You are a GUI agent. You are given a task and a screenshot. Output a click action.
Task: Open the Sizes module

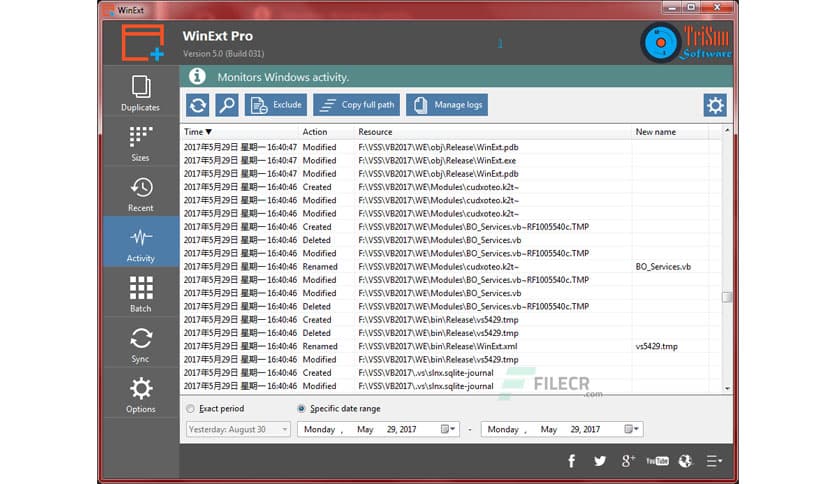pyautogui.click(x=141, y=143)
